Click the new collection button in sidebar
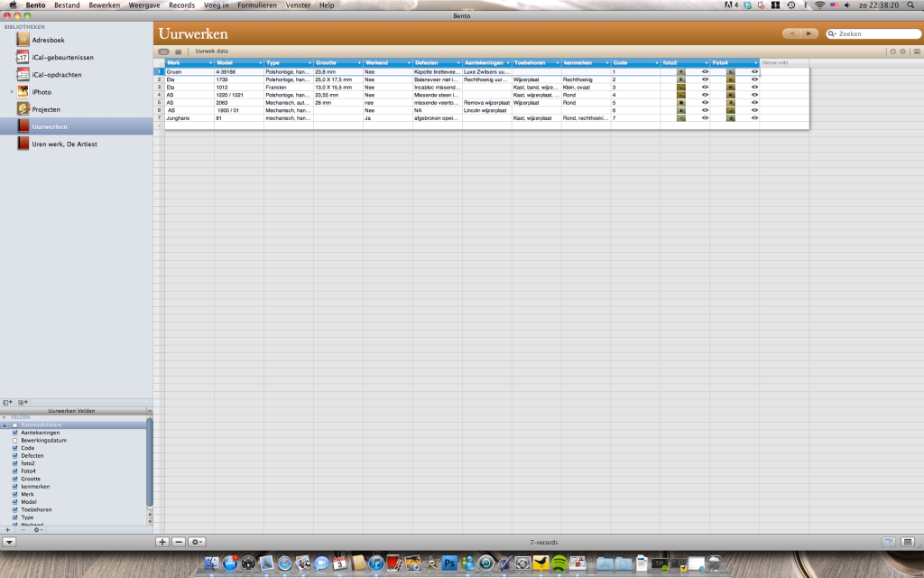Viewport: 924px width, 578px height. click(x=23, y=402)
